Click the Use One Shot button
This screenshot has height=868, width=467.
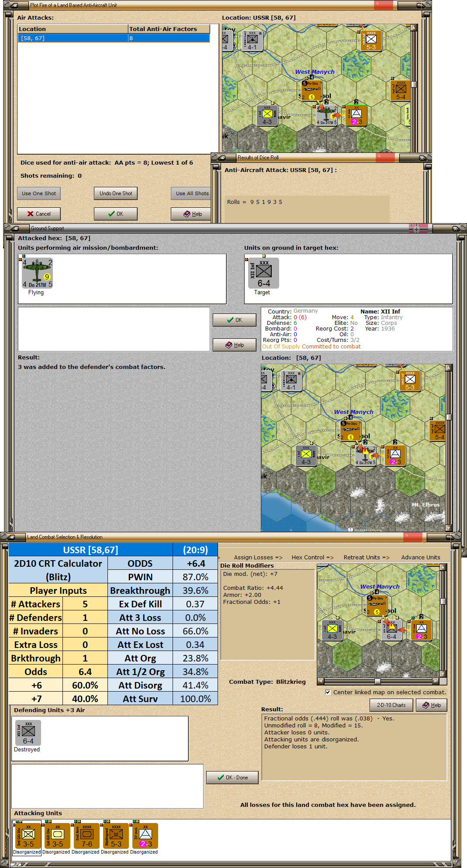point(39,193)
